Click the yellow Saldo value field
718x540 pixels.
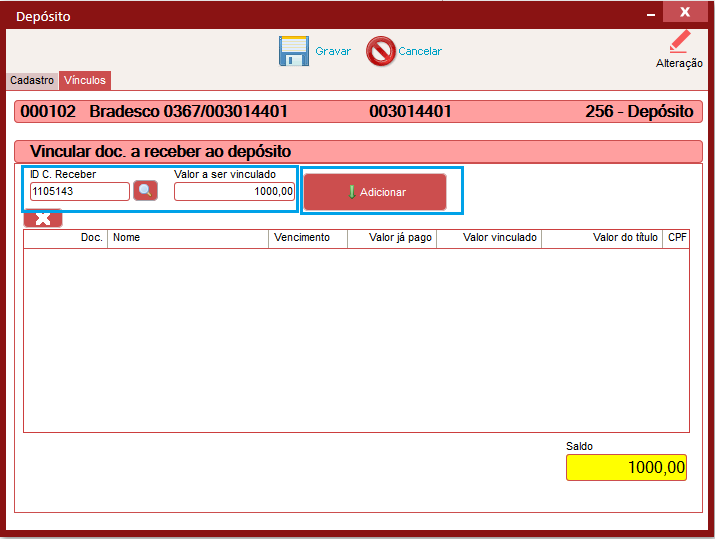[x=626, y=467]
